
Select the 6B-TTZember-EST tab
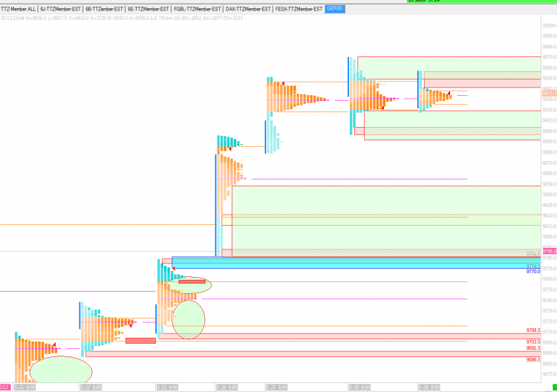coord(104,9)
